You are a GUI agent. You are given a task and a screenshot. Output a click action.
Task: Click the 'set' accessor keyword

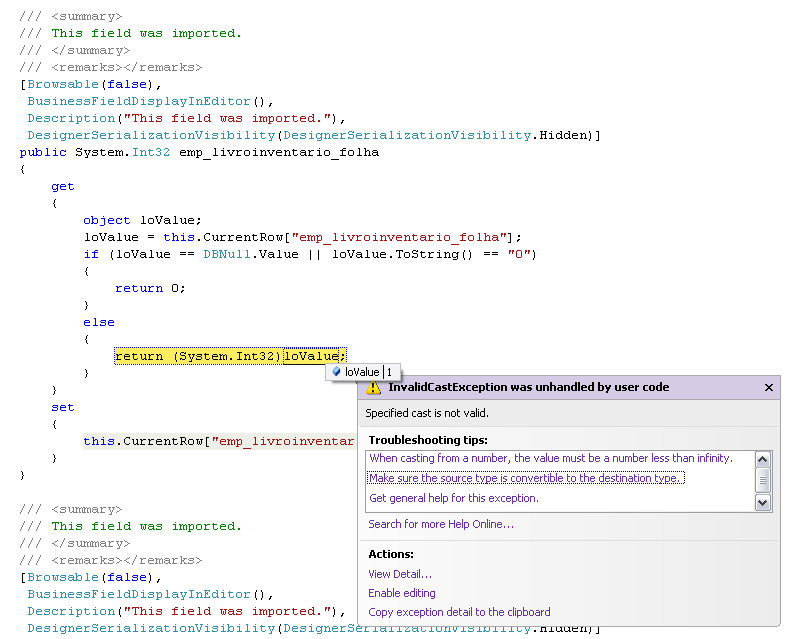63,407
